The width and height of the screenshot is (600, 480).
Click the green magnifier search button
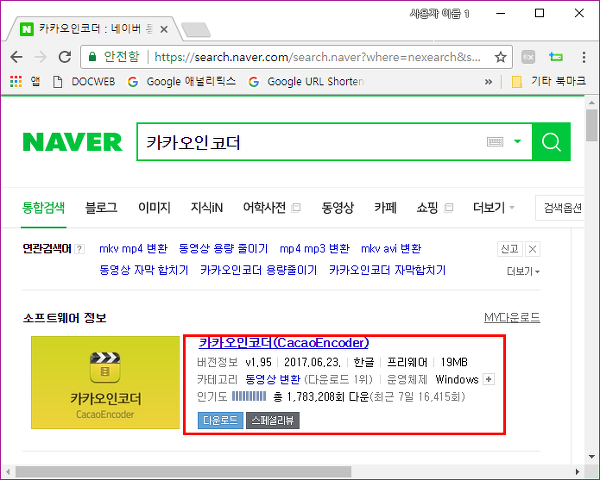pyautogui.click(x=551, y=142)
